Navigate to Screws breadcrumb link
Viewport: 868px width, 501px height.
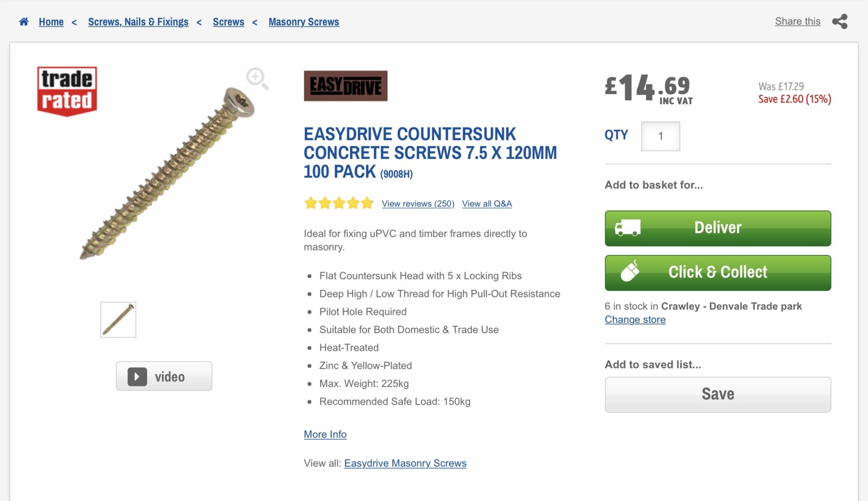228,22
